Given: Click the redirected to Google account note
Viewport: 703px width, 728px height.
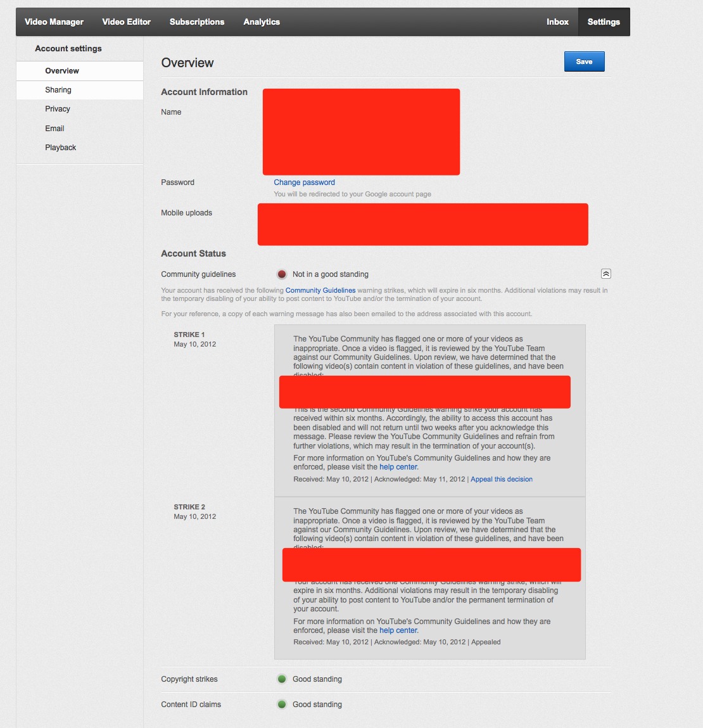Looking at the screenshot, I should coord(352,194).
